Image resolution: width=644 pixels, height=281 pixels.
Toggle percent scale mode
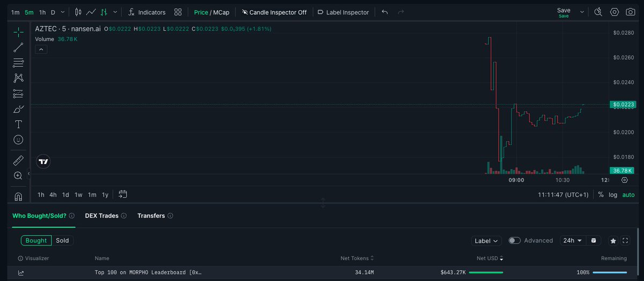601,195
